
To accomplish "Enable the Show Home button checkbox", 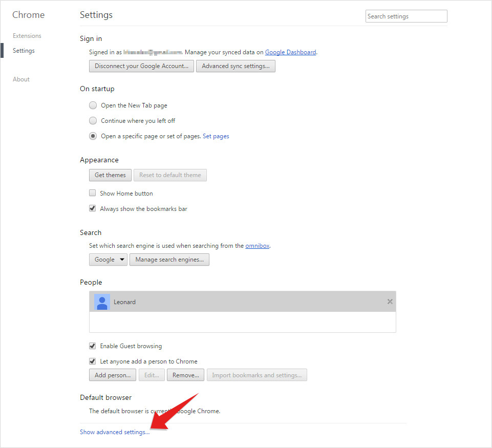I will point(93,194).
